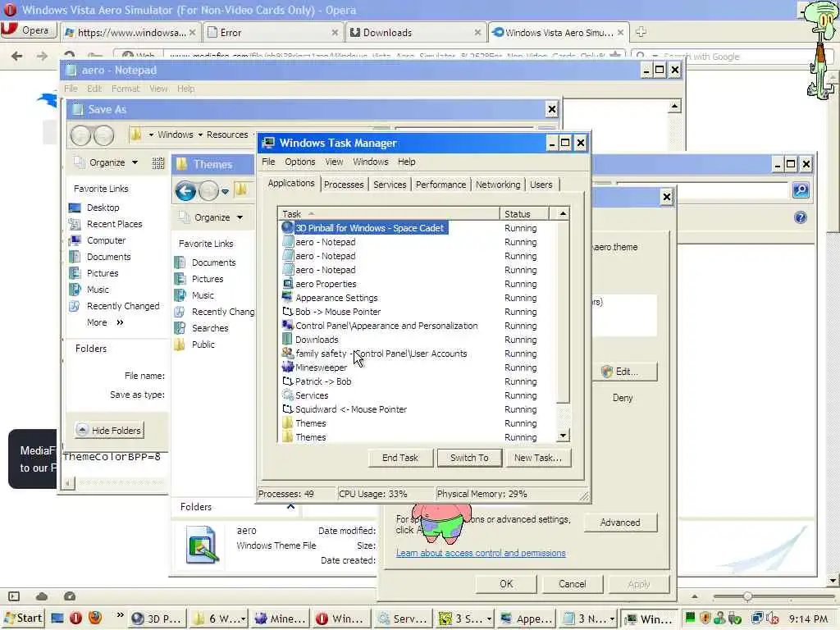The width and height of the screenshot is (840, 630).
Task: Expand Folders pane in Themes window
Action: pyautogui.click(x=291, y=506)
